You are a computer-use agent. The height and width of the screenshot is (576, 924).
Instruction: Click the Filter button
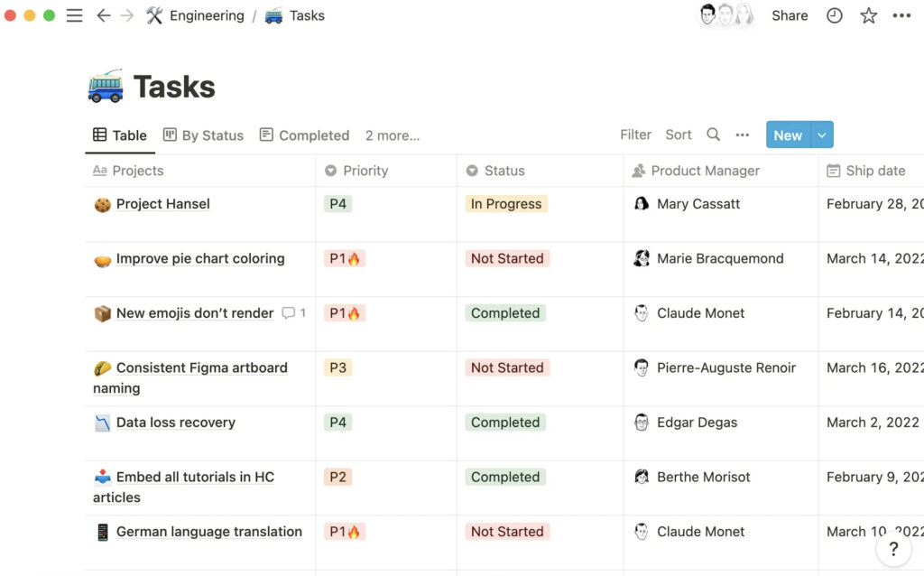635,135
